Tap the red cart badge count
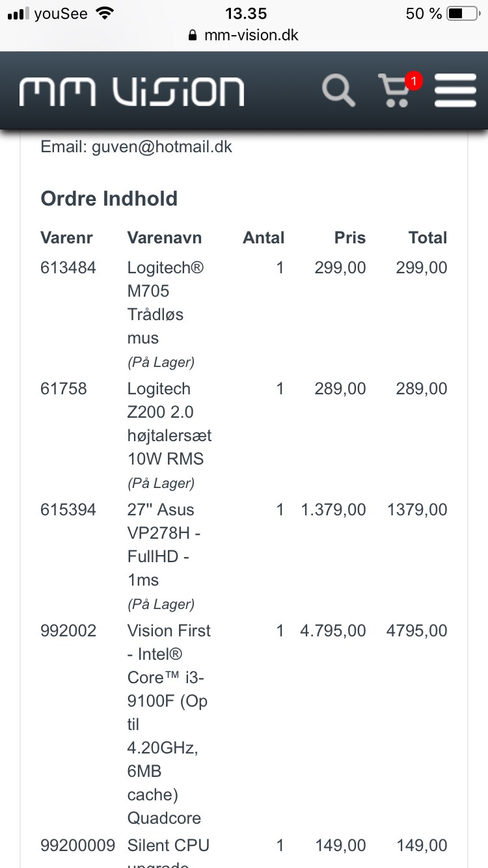 click(x=414, y=81)
